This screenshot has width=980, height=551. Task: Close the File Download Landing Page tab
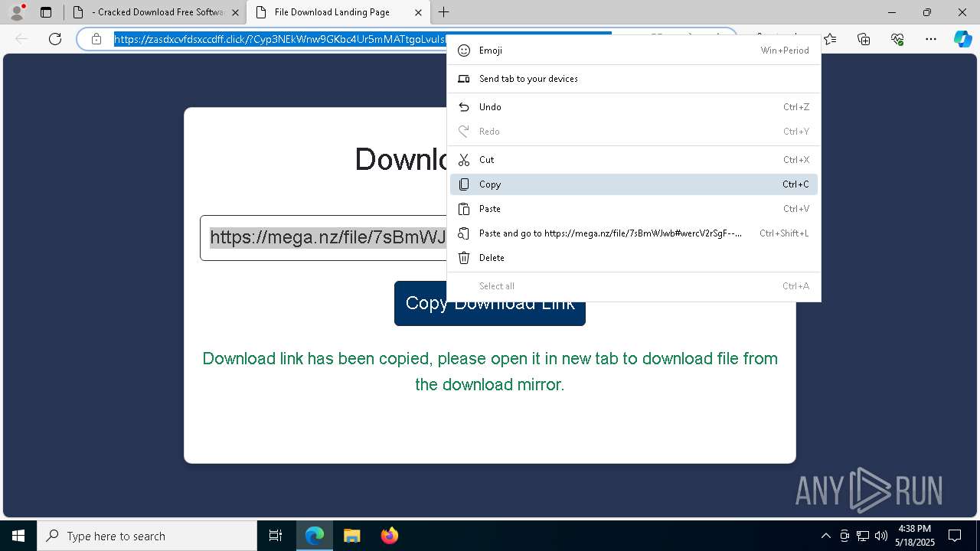click(418, 12)
